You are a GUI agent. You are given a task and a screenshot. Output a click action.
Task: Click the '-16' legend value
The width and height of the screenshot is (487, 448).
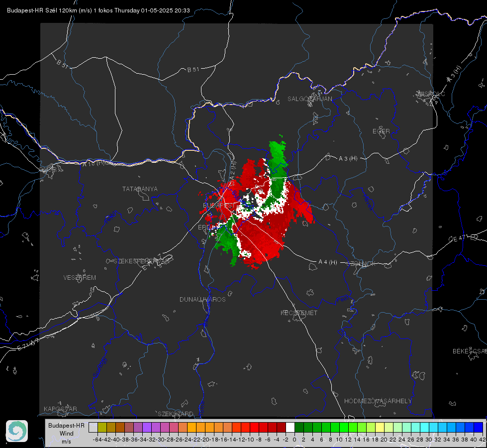[x=223, y=440]
